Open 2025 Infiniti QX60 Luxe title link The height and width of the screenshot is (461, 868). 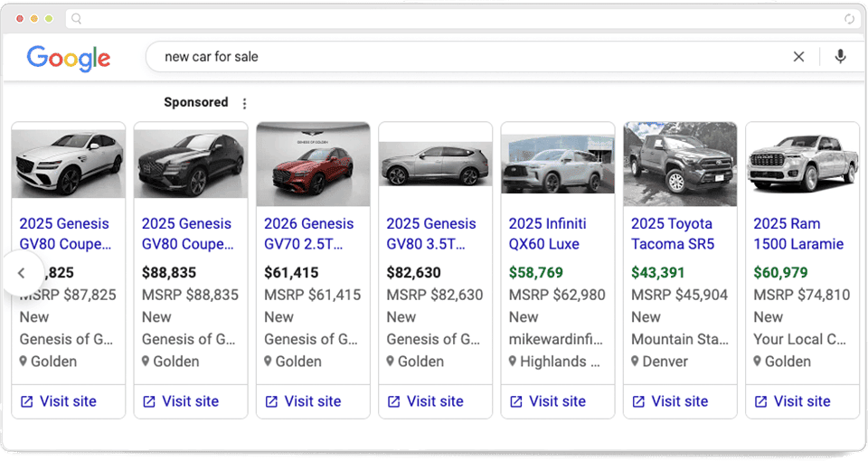click(548, 233)
